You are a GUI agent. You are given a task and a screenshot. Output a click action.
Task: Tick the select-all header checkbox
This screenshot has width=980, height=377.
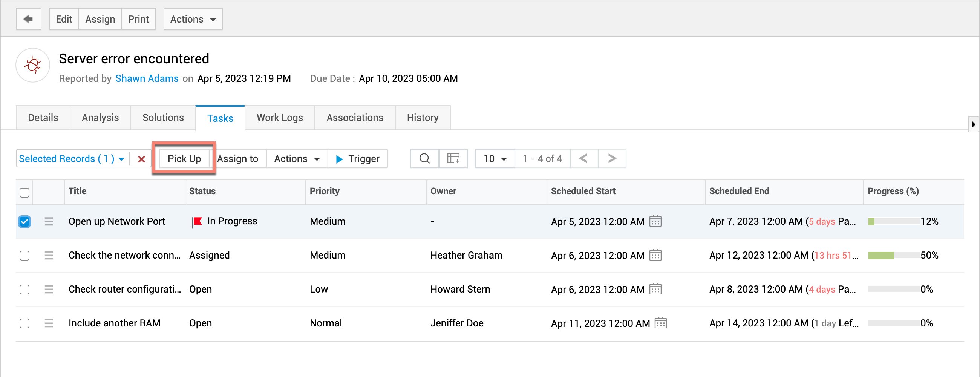(25, 193)
